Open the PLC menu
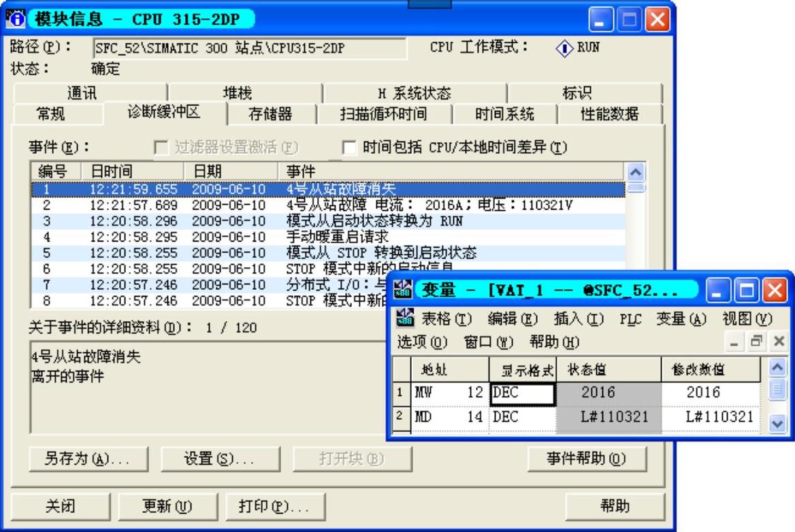 [x=630, y=318]
